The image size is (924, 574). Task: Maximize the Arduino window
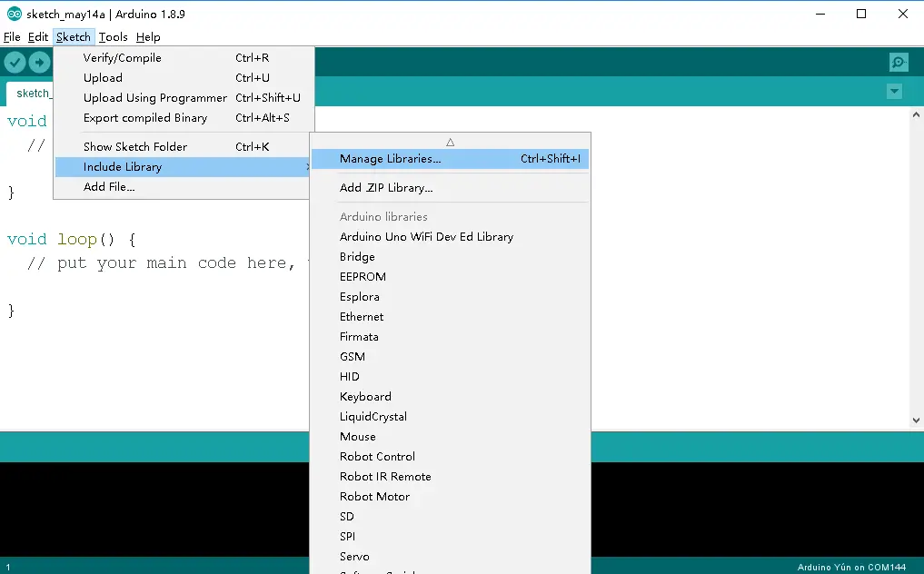[861, 14]
